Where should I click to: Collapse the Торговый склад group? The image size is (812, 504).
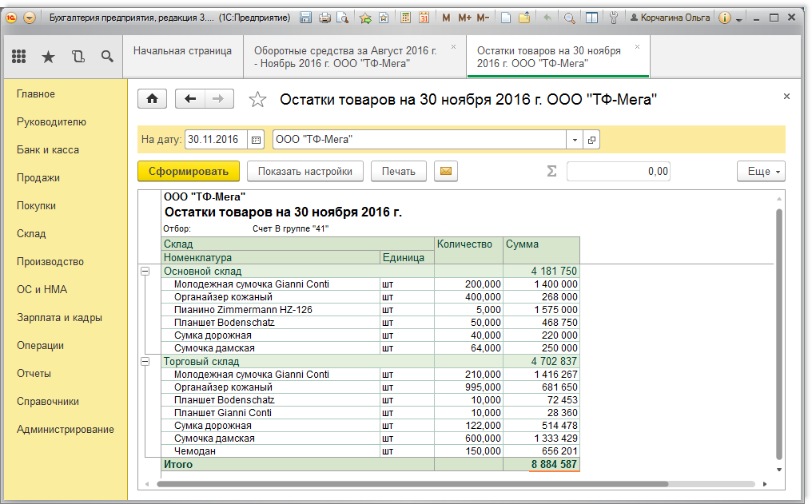tap(145, 362)
